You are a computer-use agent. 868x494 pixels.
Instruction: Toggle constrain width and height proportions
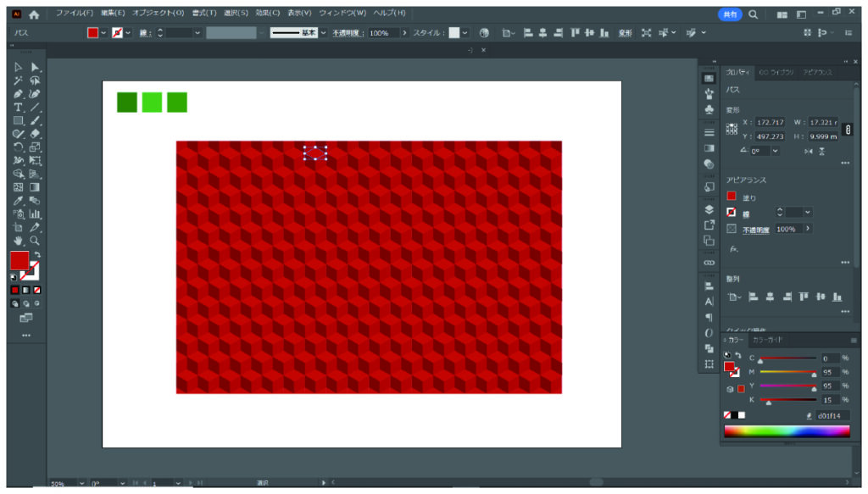point(848,130)
